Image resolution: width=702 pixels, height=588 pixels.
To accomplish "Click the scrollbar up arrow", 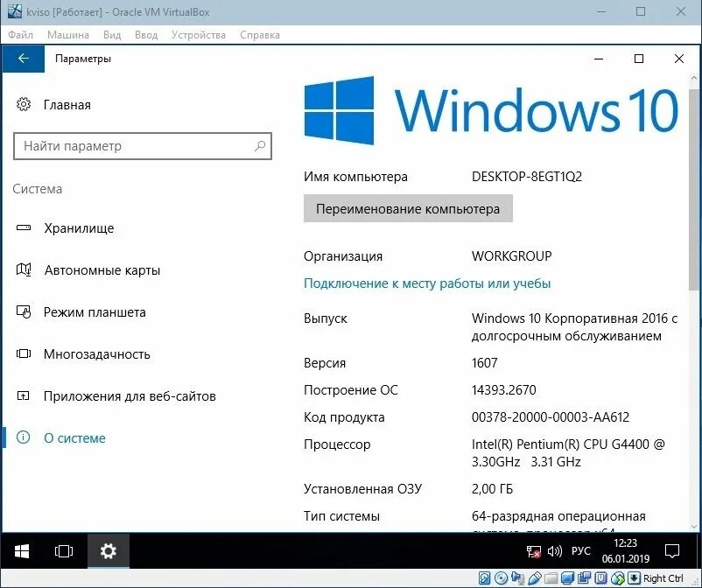I will pos(693,78).
